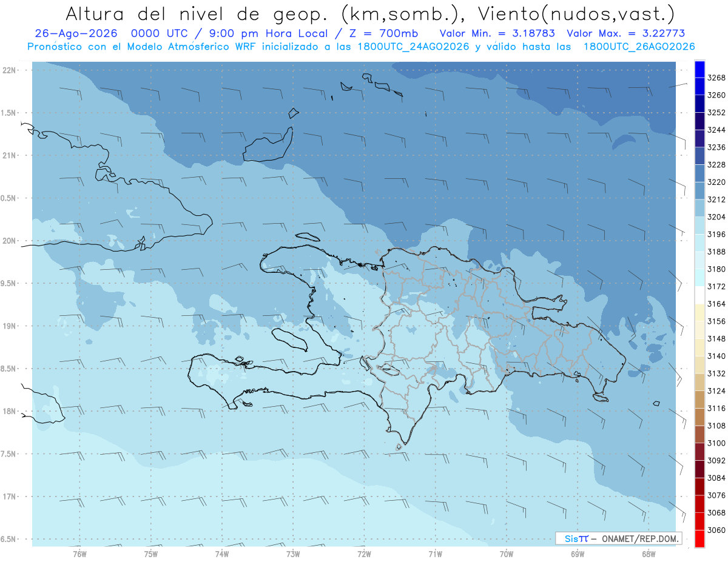Click the '3236' color scale value
Screen dimensions: 728x562
(x=716, y=147)
